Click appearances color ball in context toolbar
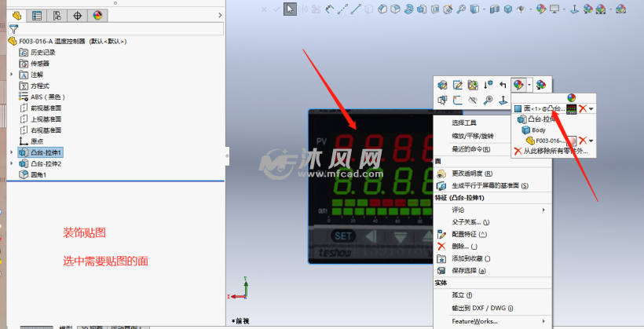 [518, 85]
